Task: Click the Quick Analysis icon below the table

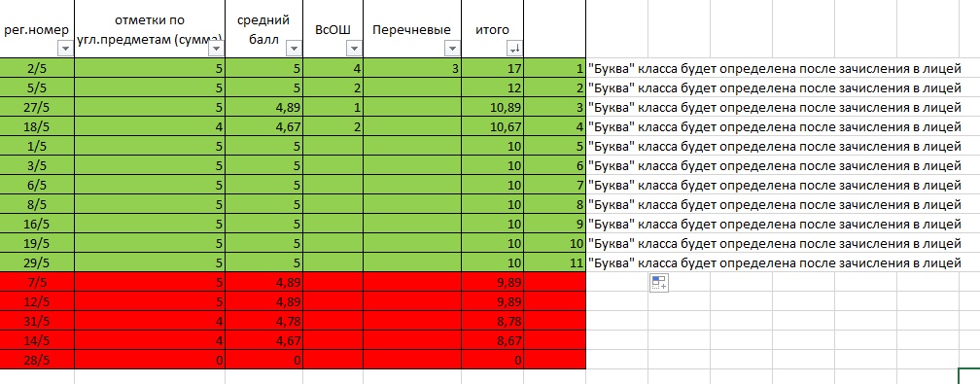Action: pyautogui.click(x=659, y=283)
